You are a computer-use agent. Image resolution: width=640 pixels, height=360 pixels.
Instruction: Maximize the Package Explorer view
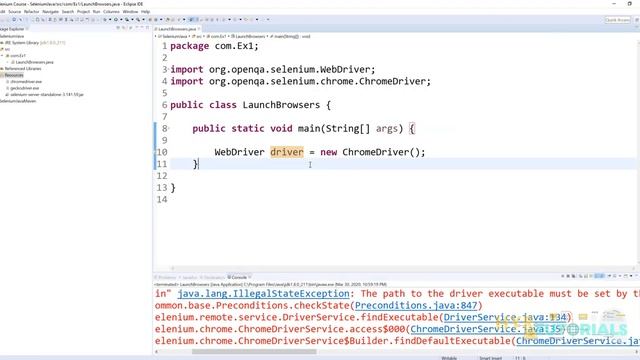coord(148,28)
